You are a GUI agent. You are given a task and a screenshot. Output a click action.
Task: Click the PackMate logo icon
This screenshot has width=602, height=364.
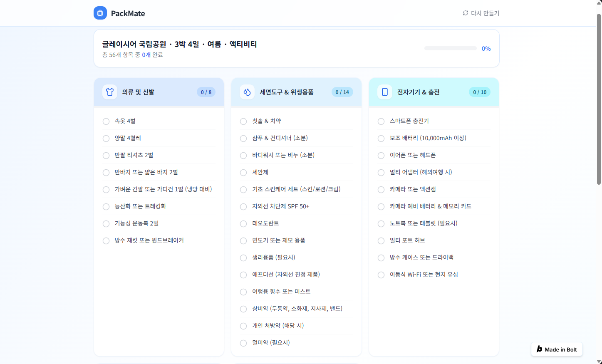click(100, 13)
